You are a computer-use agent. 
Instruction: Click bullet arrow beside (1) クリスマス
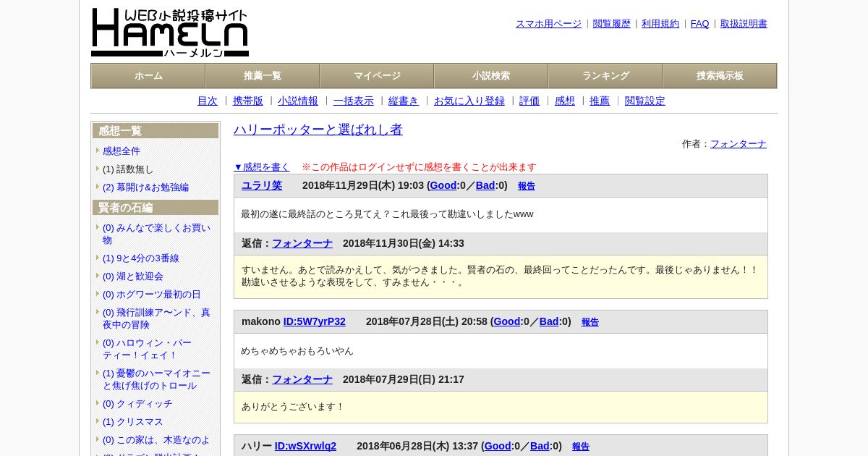click(98, 421)
